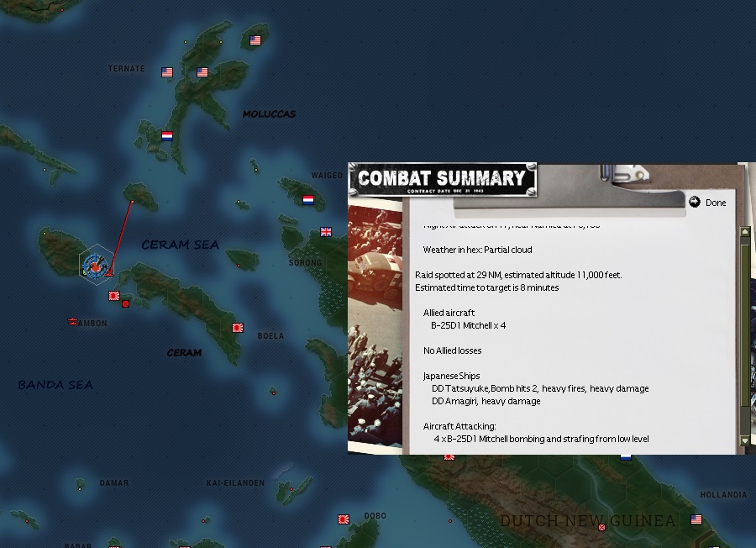
Task: Select the Dutch flag base west of Moluccas label
Action: pyautogui.click(x=167, y=136)
